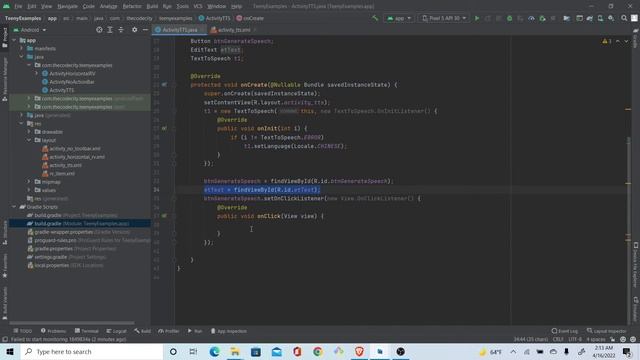
Task: Toggle the Structure side tab
Action: 5,233
